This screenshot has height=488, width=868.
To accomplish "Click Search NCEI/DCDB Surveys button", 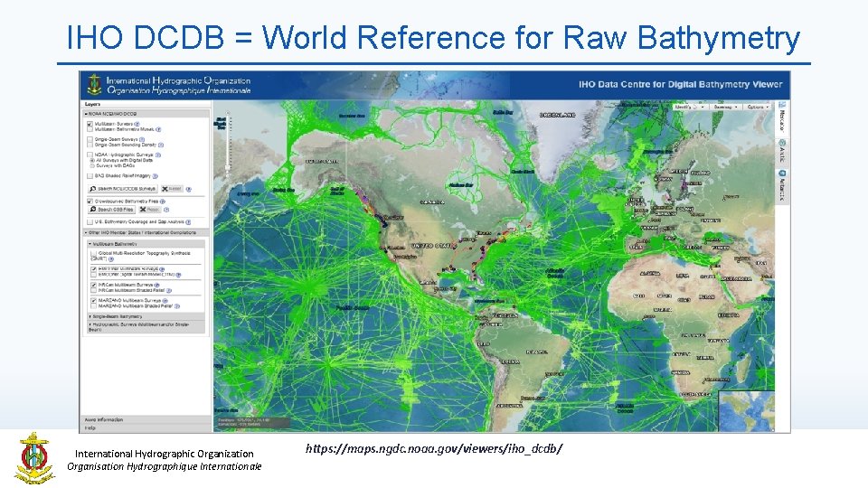I will click(123, 189).
